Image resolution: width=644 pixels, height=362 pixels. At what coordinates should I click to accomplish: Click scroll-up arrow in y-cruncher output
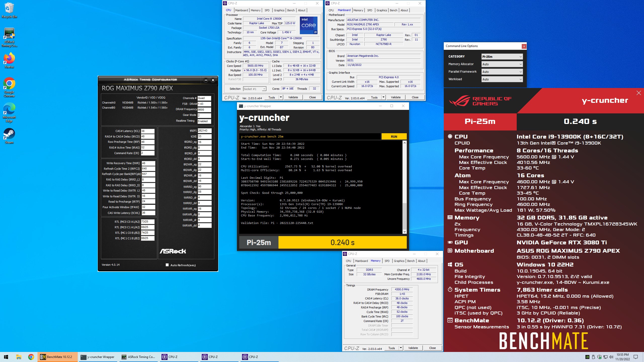405,143
